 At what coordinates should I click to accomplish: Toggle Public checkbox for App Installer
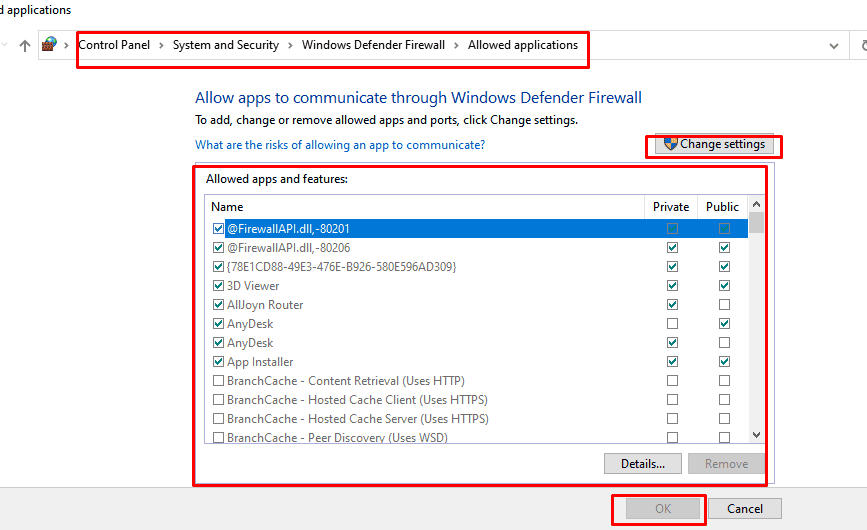724,362
